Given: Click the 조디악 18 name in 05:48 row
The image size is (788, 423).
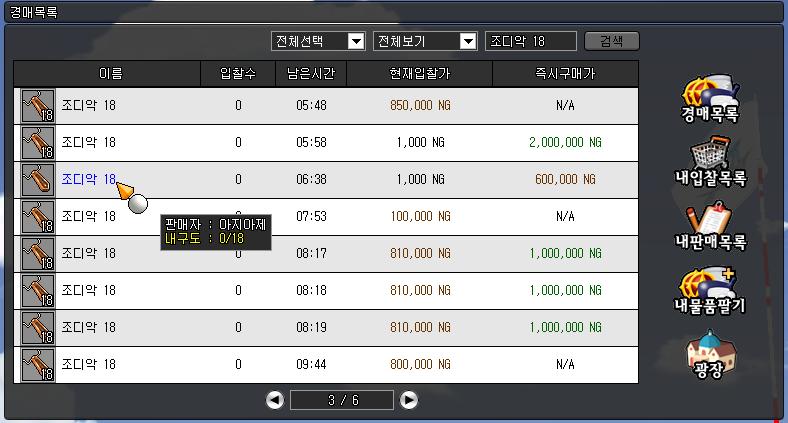Looking at the screenshot, I should 89,105.
